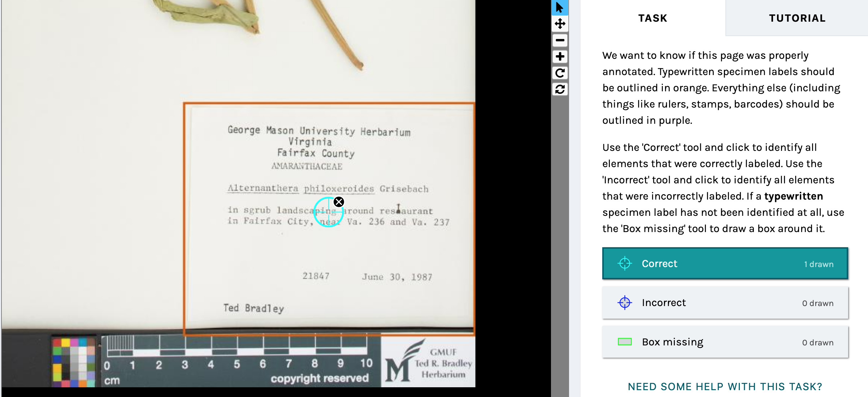Click the color calibration swatch chart
The height and width of the screenshot is (397, 868).
pos(74,362)
